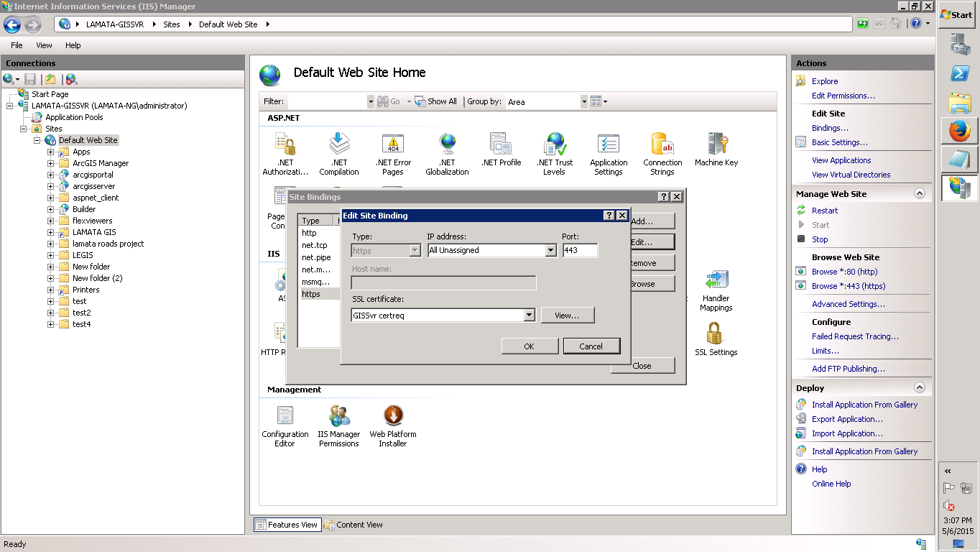Select the LAMATA GIS tree item
The image size is (980, 552).
[x=94, y=232]
